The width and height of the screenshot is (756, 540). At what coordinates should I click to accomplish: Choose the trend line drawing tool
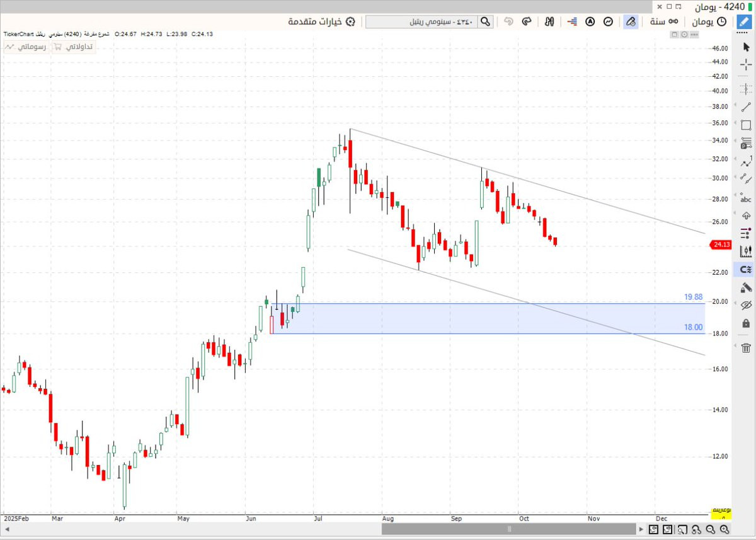(x=746, y=107)
